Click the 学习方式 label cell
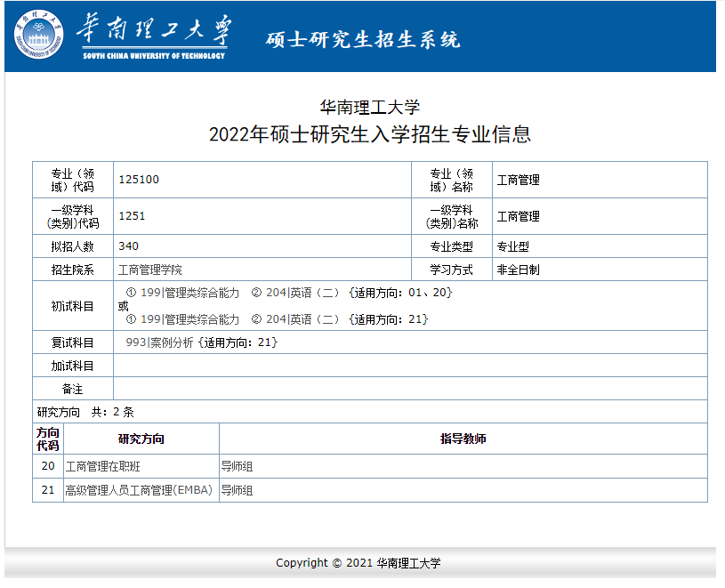Image resolution: width=725 pixels, height=588 pixels. point(452,270)
